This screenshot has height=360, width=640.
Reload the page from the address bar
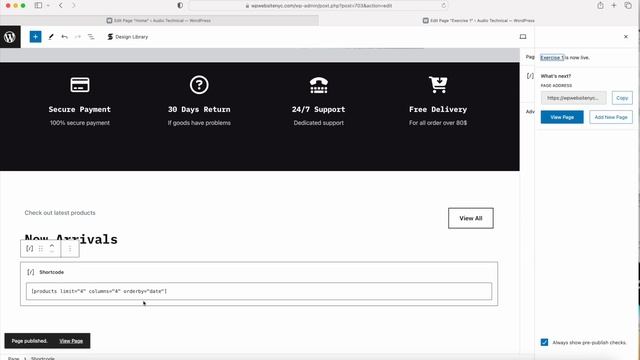pyautogui.click(x=444, y=6)
